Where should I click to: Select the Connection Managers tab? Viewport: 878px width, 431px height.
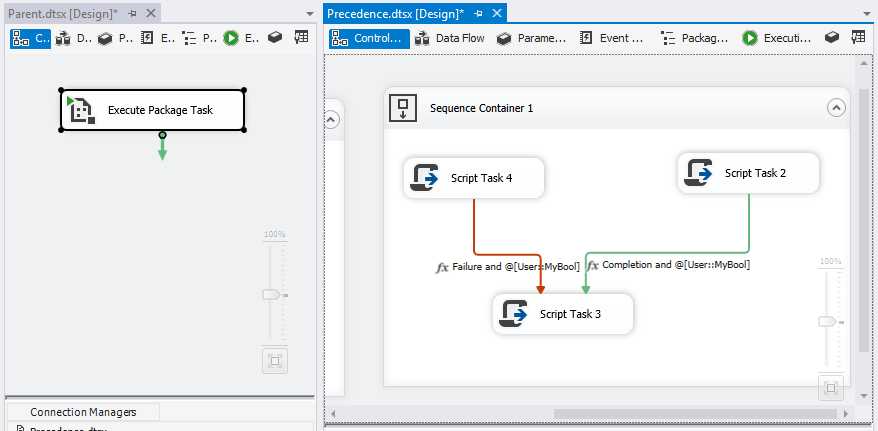click(83, 412)
